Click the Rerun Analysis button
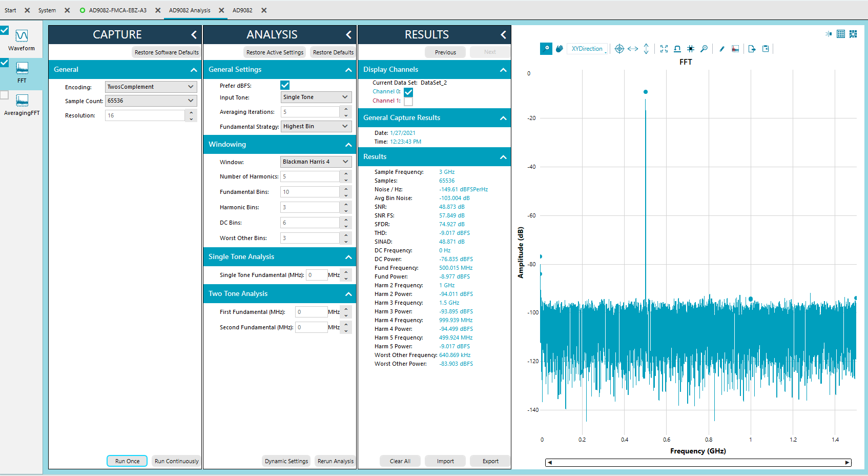 tap(335, 461)
